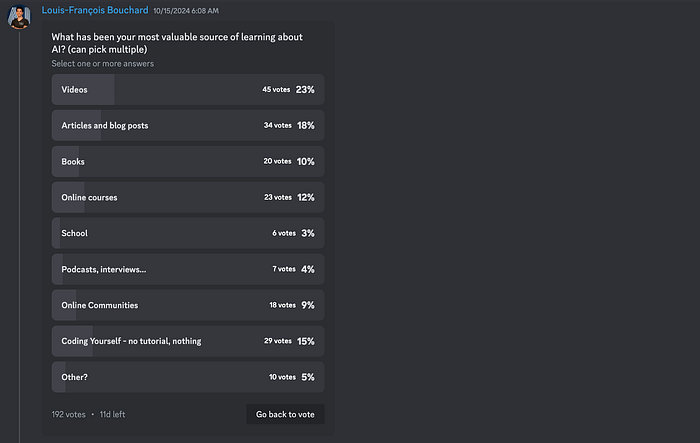Select the Online Communities answer
Viewport: 700px width, 443px height.
pyautogui.click(x=188, y=305)
